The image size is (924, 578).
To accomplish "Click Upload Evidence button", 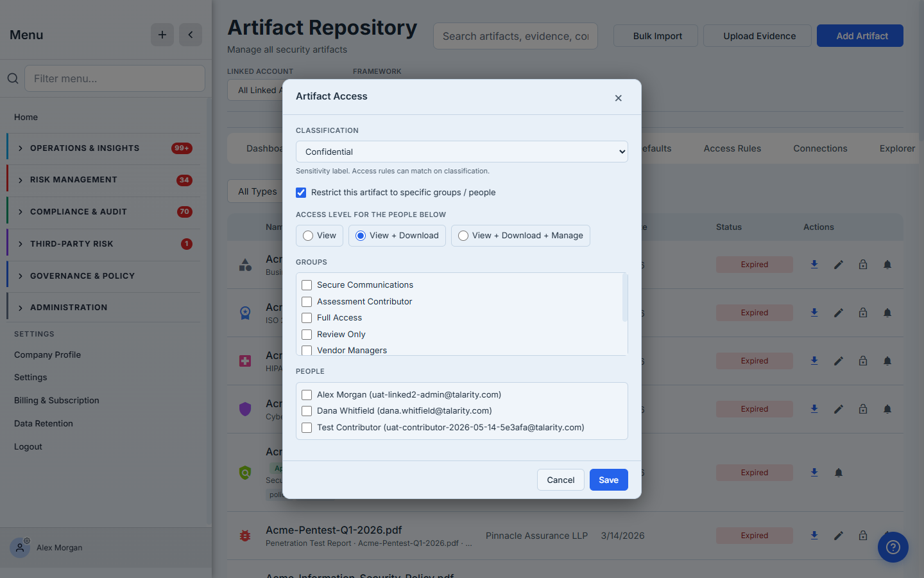I will pos(757,36).
